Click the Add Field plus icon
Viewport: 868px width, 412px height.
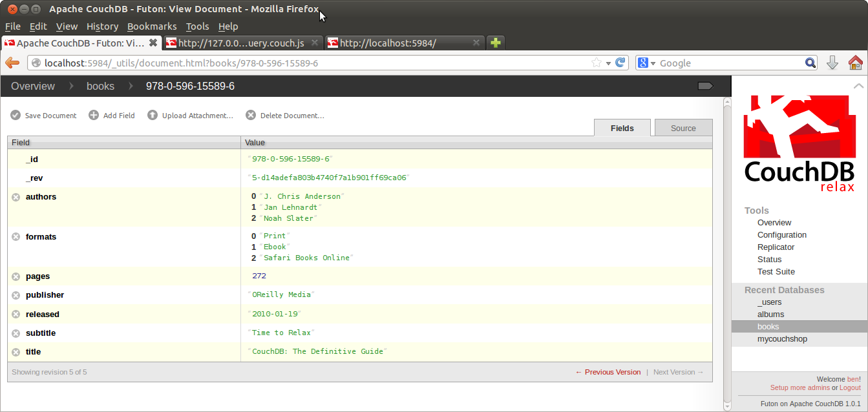pos(94,115)
